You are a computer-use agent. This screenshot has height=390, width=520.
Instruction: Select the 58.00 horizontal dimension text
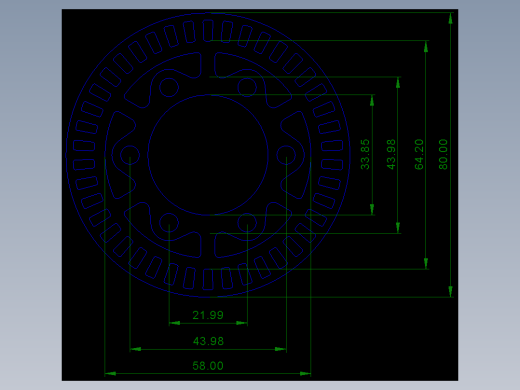208,366
